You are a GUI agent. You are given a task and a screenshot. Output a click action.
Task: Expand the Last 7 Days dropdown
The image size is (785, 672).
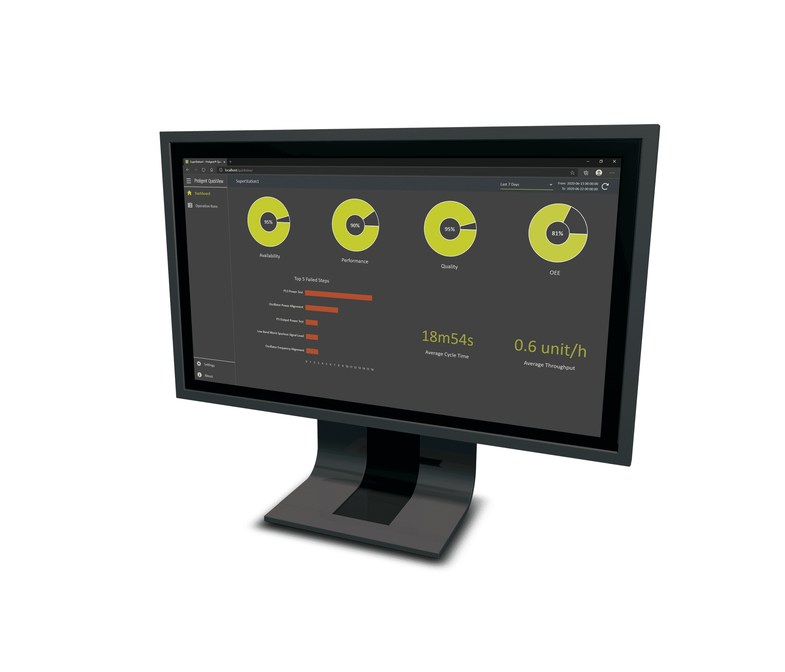coord(547,184)
